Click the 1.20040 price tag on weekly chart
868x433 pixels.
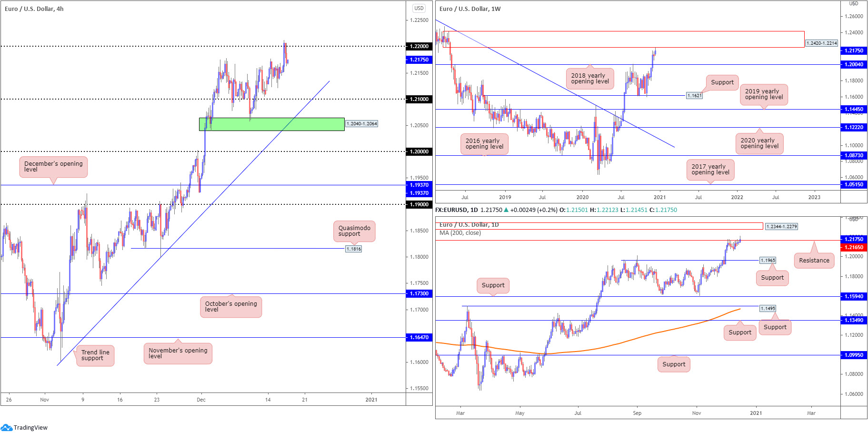pyautogui.click(x=854, y=64)
